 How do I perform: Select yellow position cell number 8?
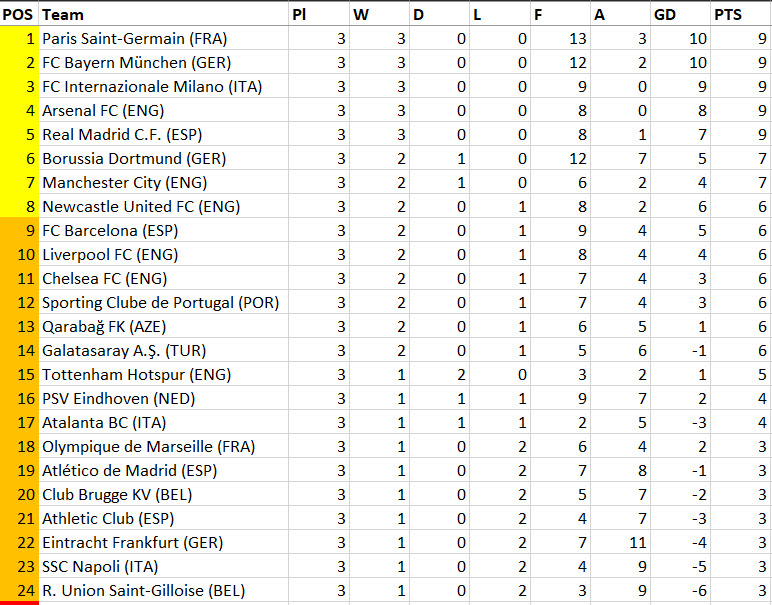point(19,206)
